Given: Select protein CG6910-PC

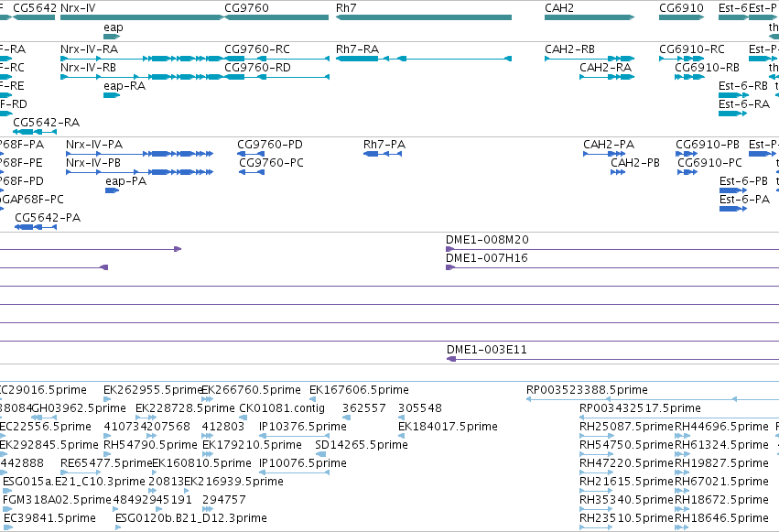Looking at the screenshot, I should pos(687,172).
